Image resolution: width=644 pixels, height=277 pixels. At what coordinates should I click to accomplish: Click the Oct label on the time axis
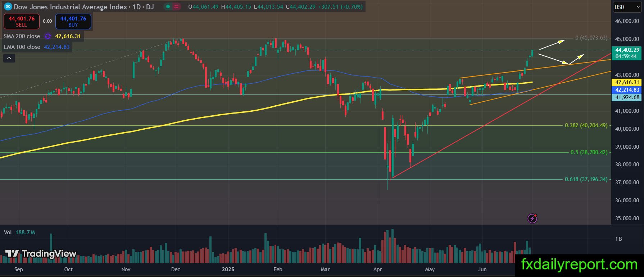pyautogui.click(x=68, y=269)
